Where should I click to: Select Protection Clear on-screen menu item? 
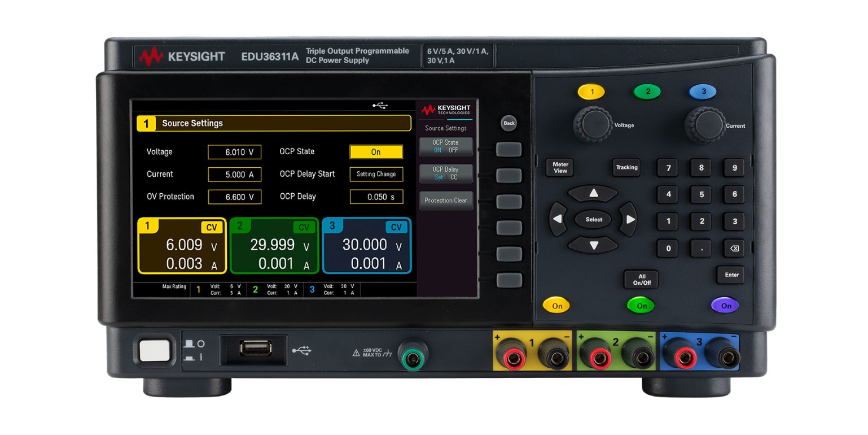pyautogui.click(x=445, y=201)
